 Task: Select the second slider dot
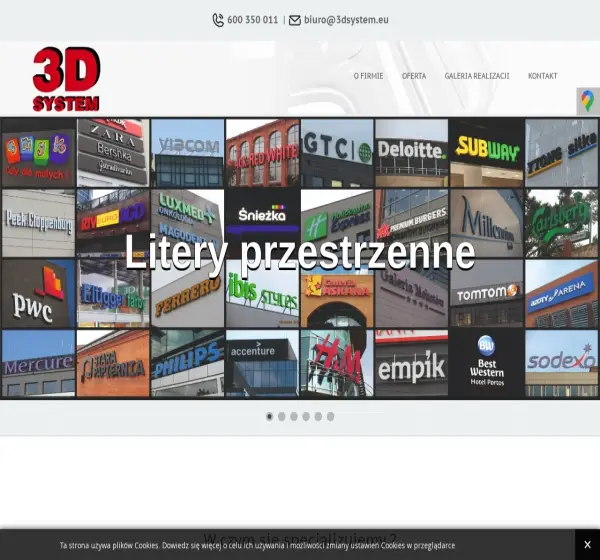(x=282, y=416)
